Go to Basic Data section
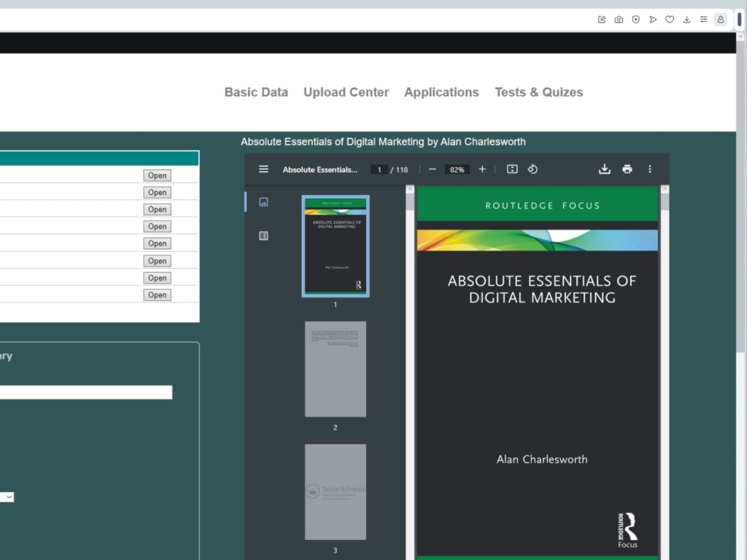This screenshot has width=747, height=560. point(256,93)
